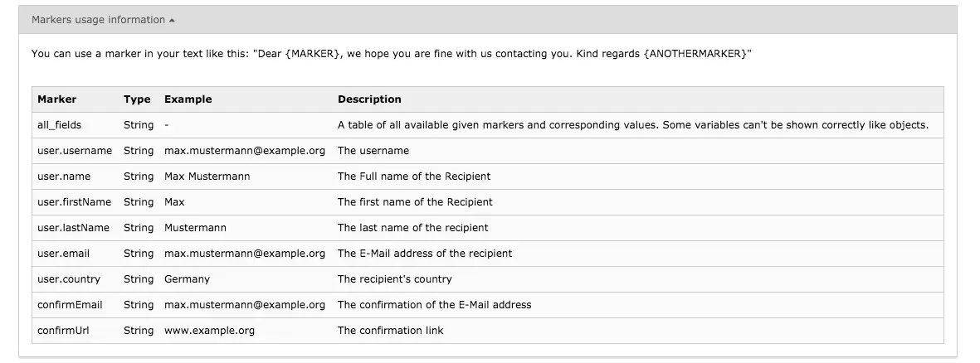Click the Max Mustermann example value

point(207,177)
